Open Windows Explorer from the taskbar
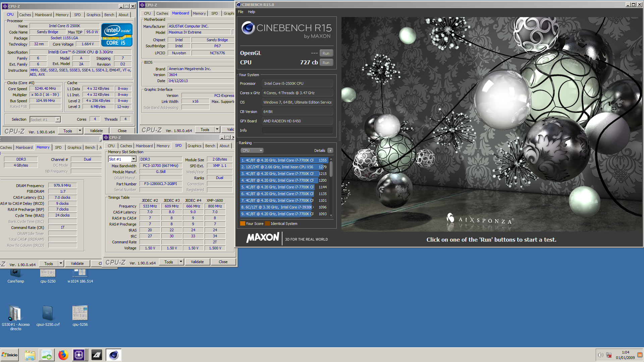Viewport: 644px width, 362px height. 30,355
